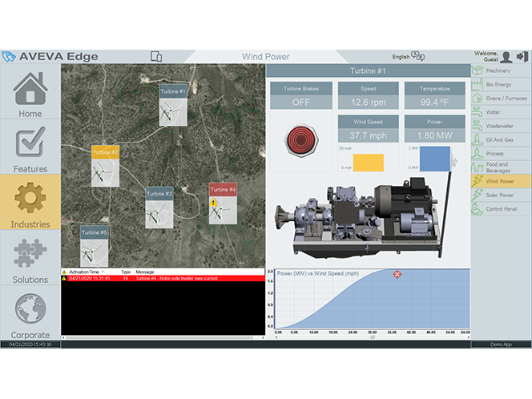The image size is (532, 399).
Task: Open the Oil And Gas industry item
Action: (500, 139)
